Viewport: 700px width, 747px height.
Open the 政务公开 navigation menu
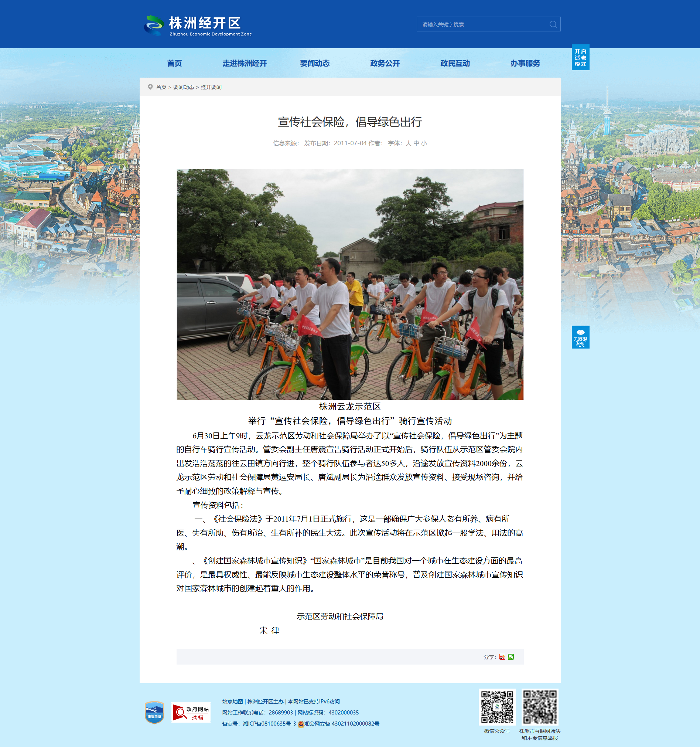pos(385,63)
